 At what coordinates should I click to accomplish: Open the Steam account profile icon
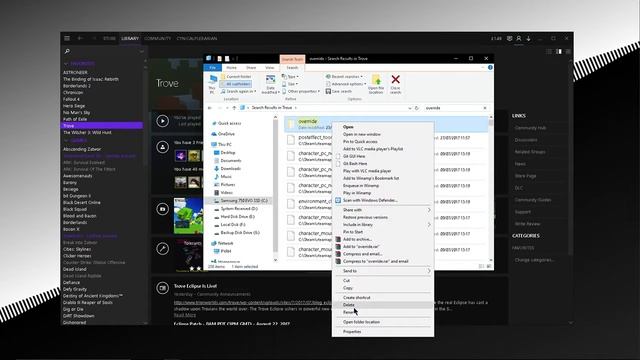click(x=519, y=38)
